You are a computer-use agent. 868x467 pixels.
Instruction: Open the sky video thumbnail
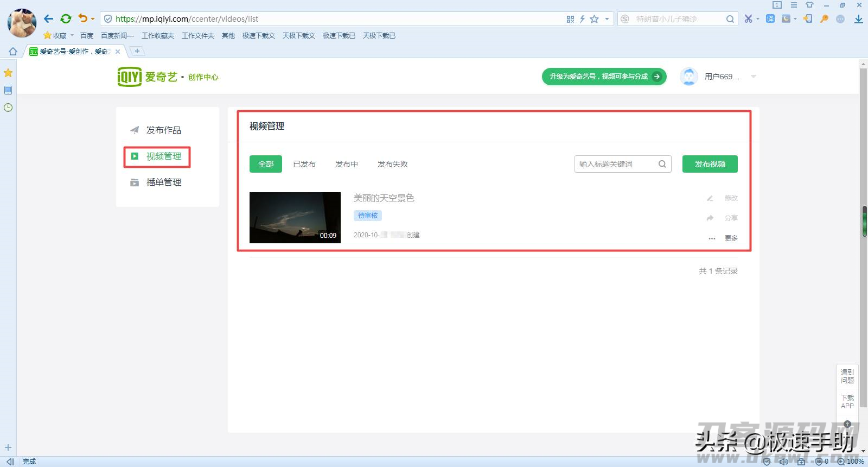pos(295,218)
